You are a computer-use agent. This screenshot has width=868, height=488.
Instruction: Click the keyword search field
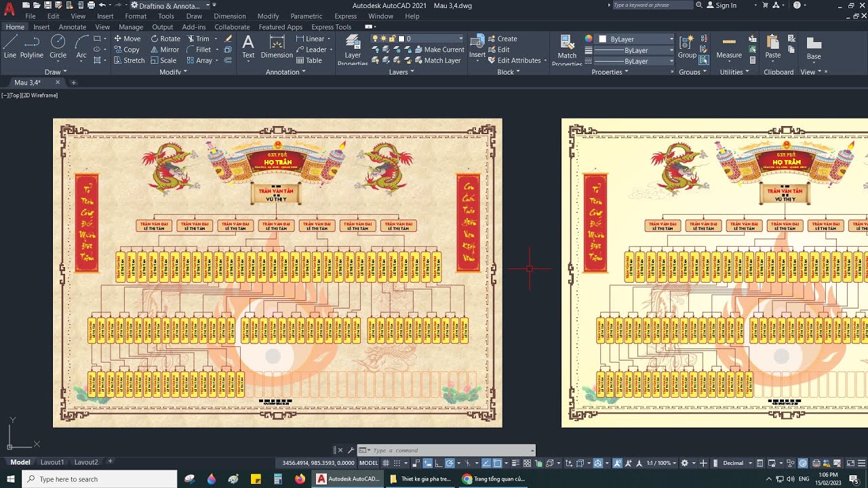coord(652,5)
